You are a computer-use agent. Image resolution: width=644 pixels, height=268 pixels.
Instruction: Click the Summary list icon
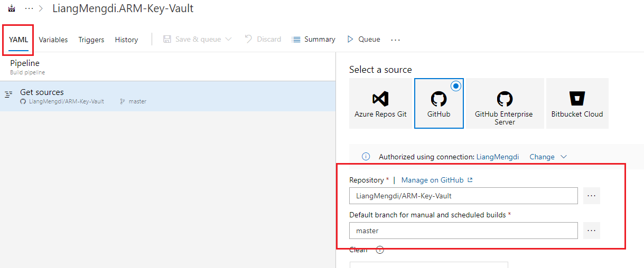coord(296,40)
